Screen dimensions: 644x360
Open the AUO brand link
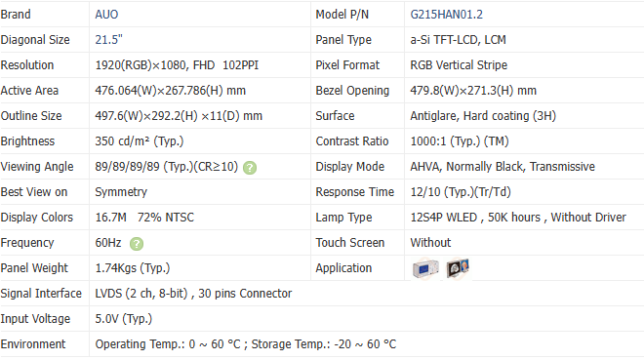pos(106,15)
